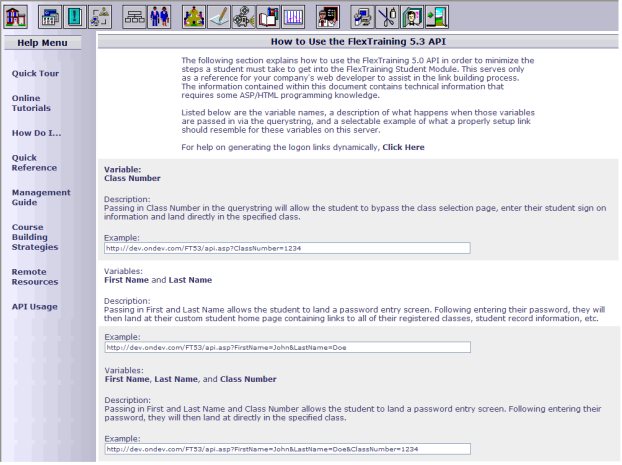
Task: Click the teacher at blackboard icon
Action: [x=328, y=17]
